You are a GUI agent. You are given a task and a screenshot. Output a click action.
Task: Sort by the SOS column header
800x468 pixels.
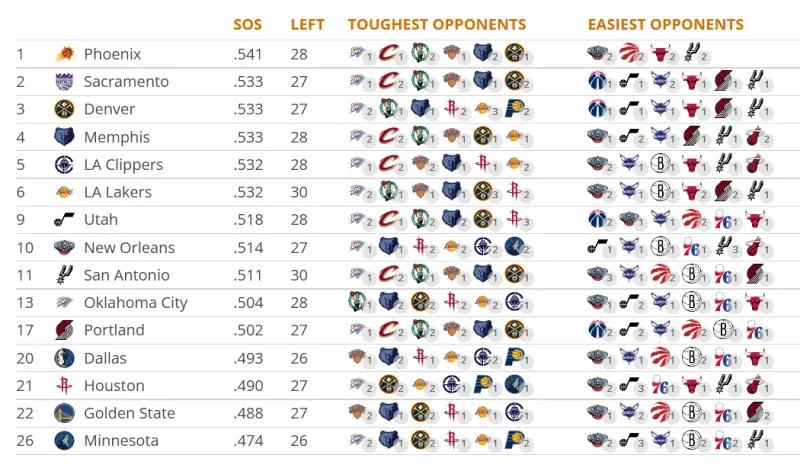pyautogui.click(x=247, y=24)
